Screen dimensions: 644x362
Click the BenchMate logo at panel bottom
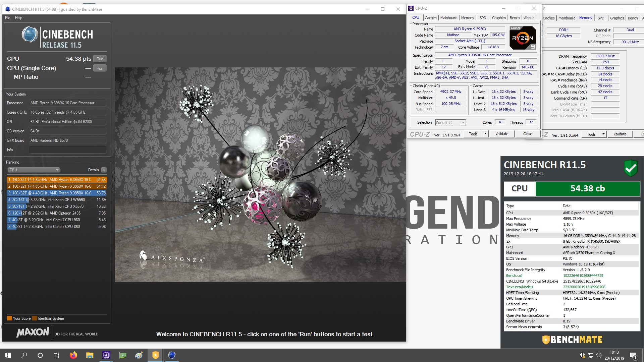[572, 340]
